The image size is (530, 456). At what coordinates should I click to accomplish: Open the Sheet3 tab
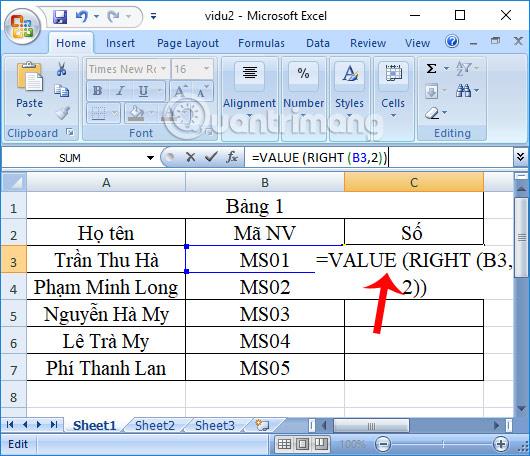click(215, 425)
